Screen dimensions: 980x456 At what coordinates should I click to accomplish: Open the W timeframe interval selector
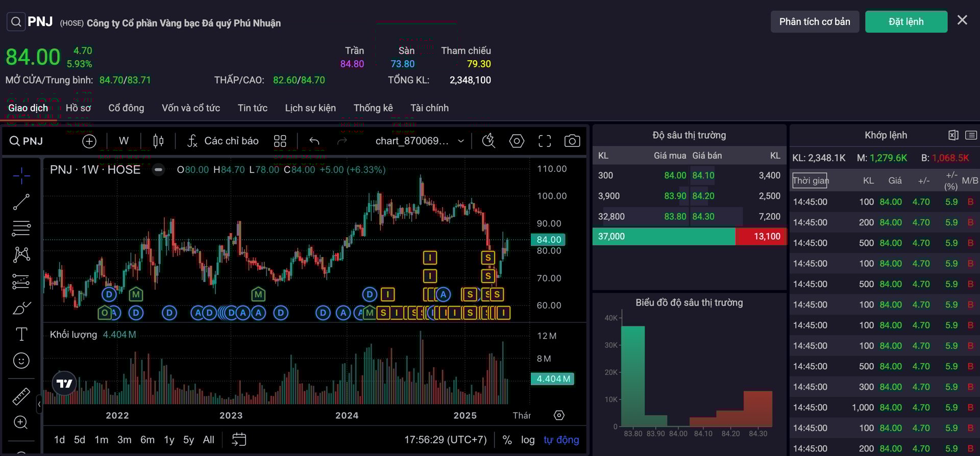(124, 141)
